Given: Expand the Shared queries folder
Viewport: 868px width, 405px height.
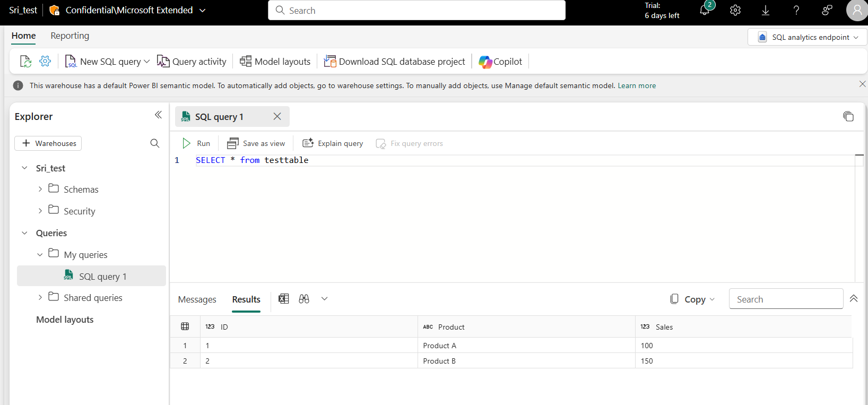Looking at the screenshot, I should pos(40,297).
